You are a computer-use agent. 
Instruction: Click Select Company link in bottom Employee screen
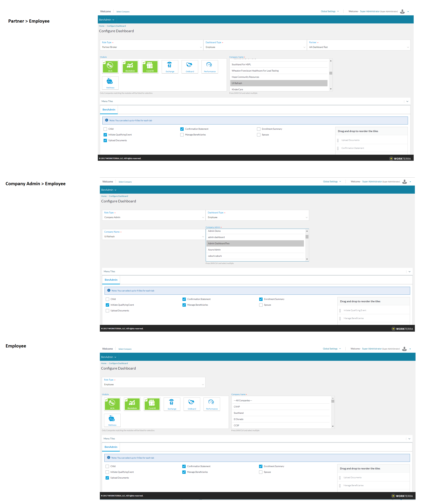point(125,349)
